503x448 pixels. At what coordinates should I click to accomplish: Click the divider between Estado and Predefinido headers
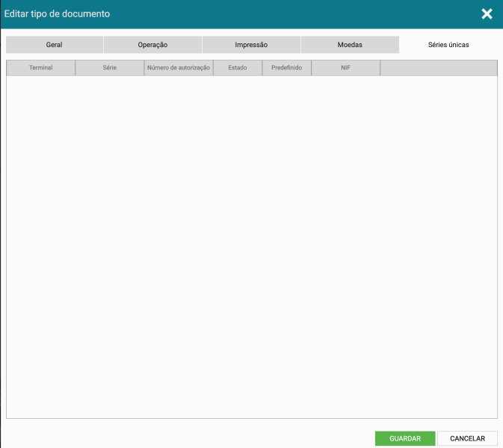[x=262, y=68]
